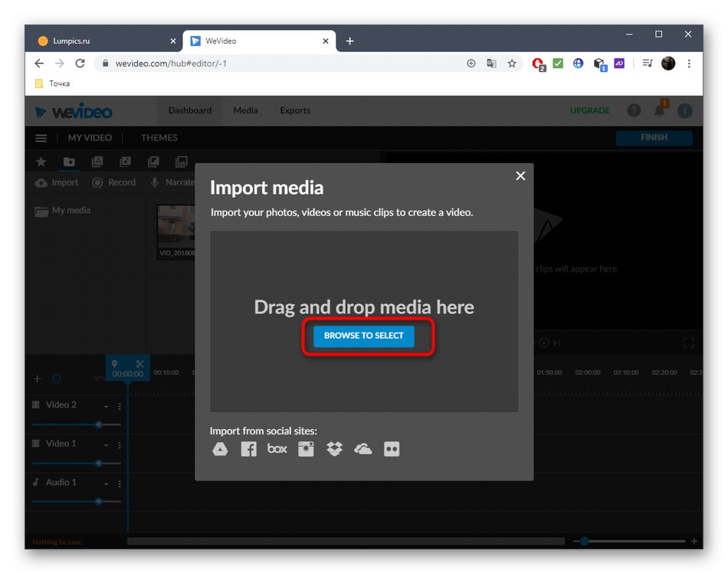This screenshot has height=574, width=728.
Task: Click the Import cloud button
Action: [56, 182]
